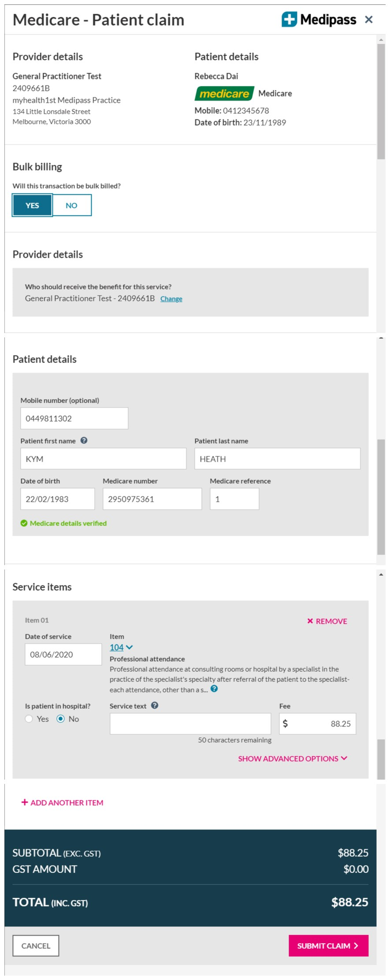The image size is (390, 980).
Task: Select YES for bulk billing
Action: click(32, 205)
